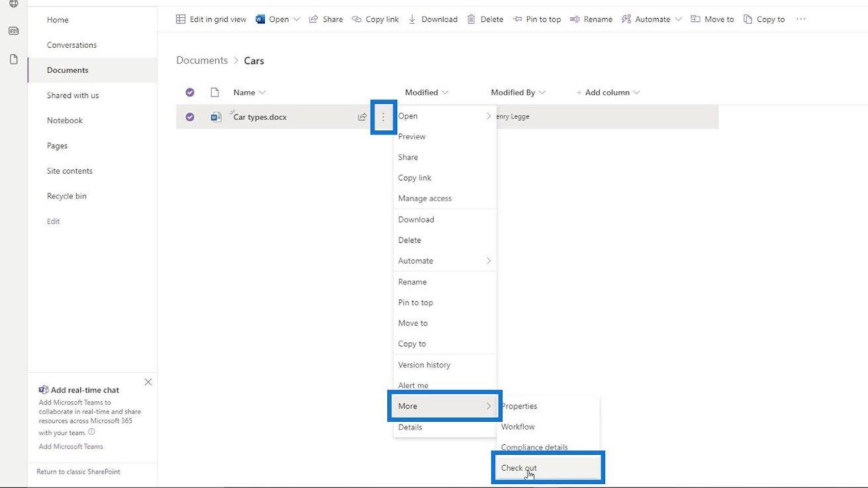Open Shared with us navigation link
Viewport: 868px width, 488px height.
click(x=73, y=95)
